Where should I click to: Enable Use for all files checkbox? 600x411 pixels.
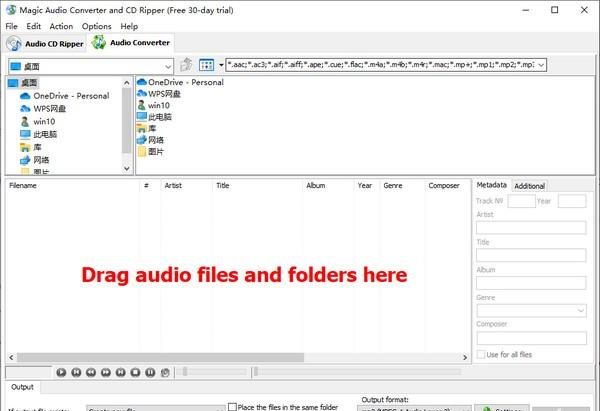tap(481, 354)
